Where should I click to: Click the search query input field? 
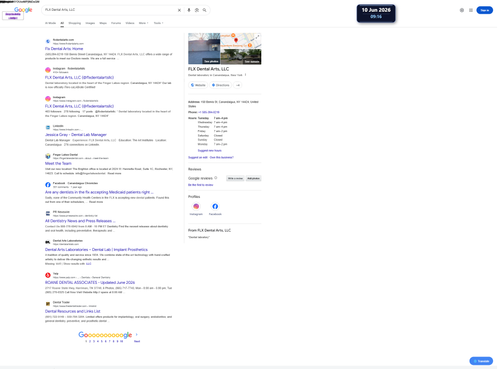110,10
